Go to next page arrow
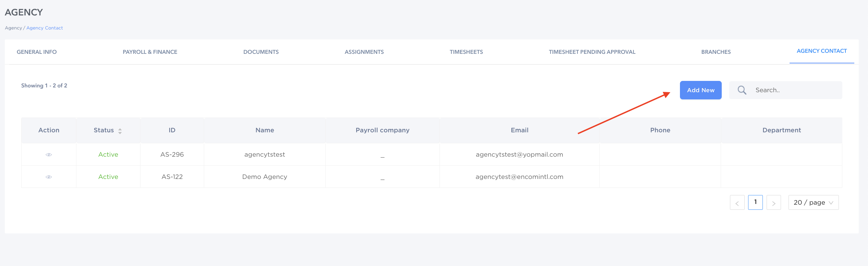Screen dimensions: 868x266 [x=774, y=203]
